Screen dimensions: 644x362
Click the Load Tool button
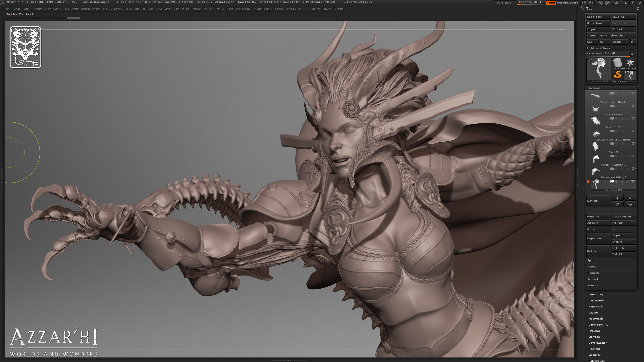[598, 17]
